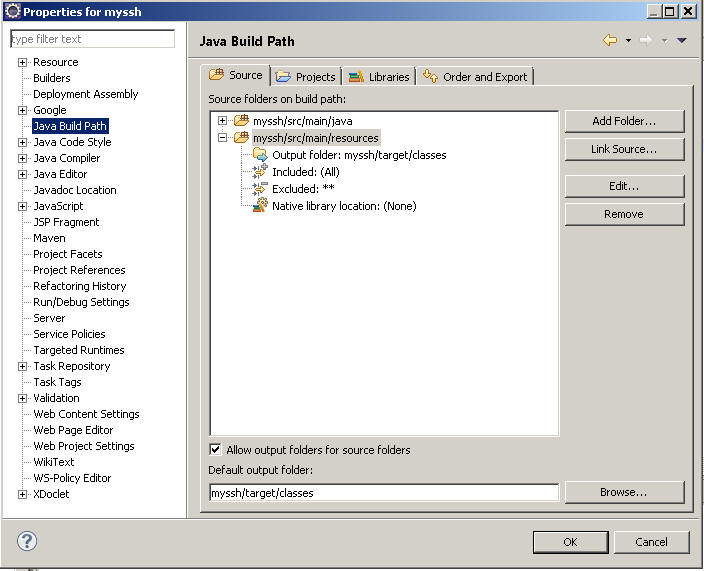Click the Included filter icon
Viewport: 704px width, 571px height.
tap(260, 172)
